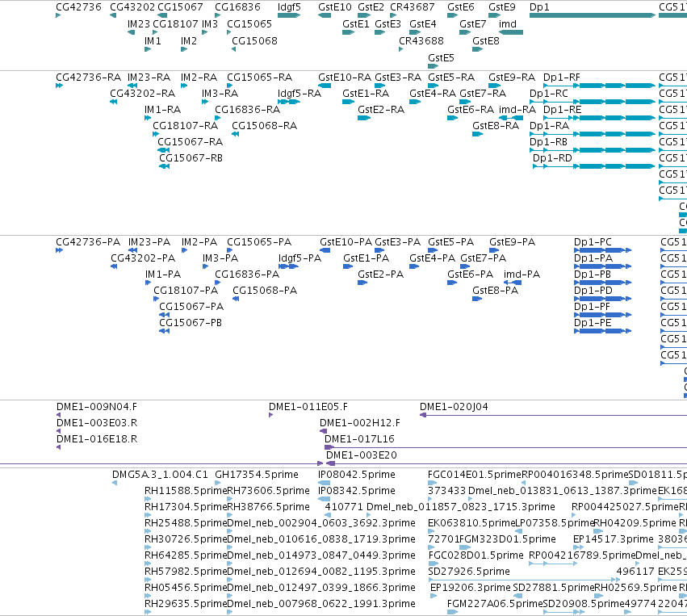Select the IM1 gene label
This screenshot has height=616, width=687.
coord(153,40)
